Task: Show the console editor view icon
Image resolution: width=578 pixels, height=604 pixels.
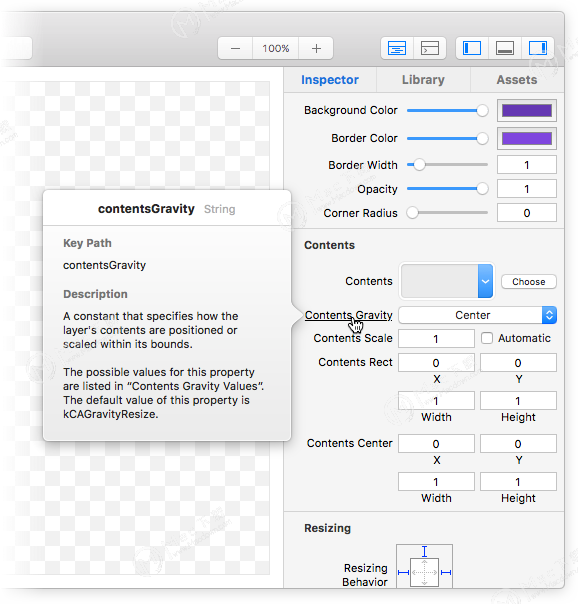Action: coord(430,49)
